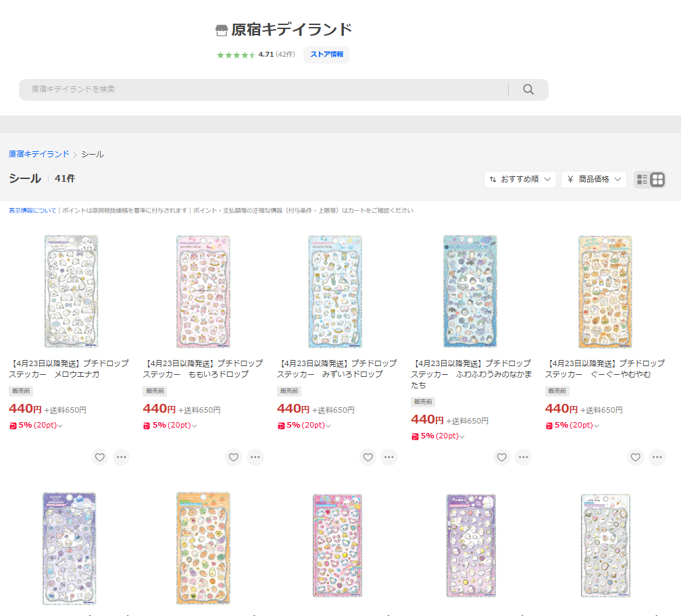Open the 表示情報について link
The width and height of the screenshot is (681, 616).
(32, 211)
